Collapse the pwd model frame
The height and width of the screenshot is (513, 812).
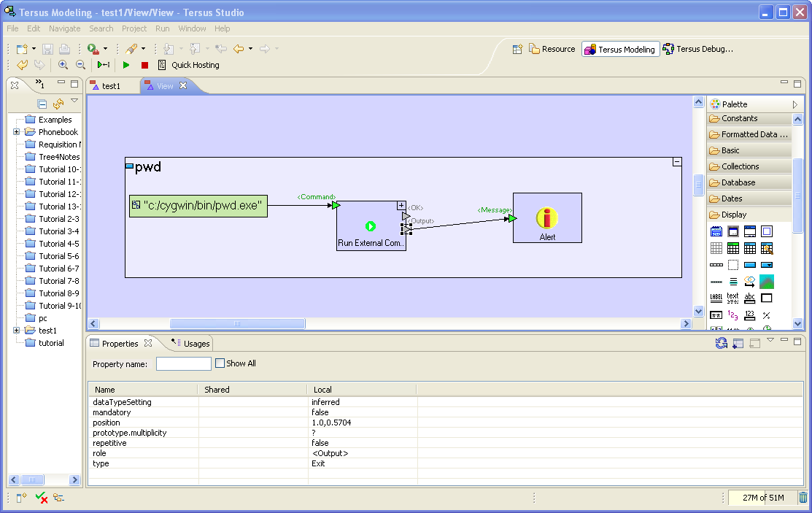coord(676,162)
